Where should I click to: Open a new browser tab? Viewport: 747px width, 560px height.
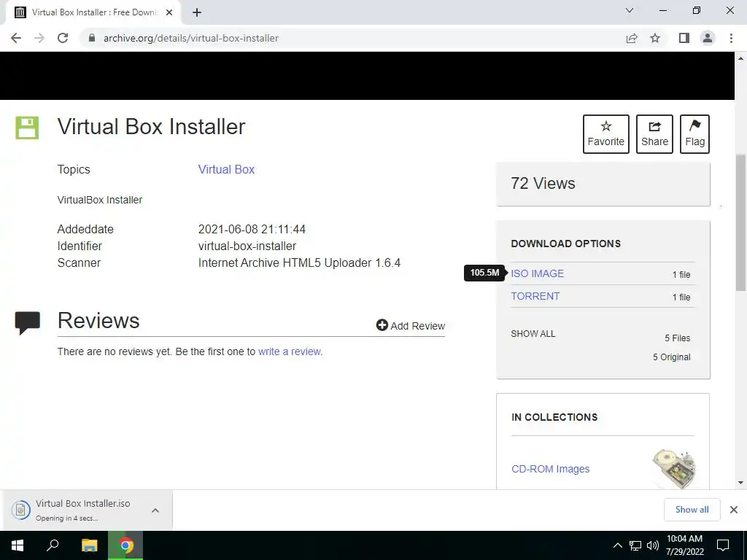[x=197, y=12]
